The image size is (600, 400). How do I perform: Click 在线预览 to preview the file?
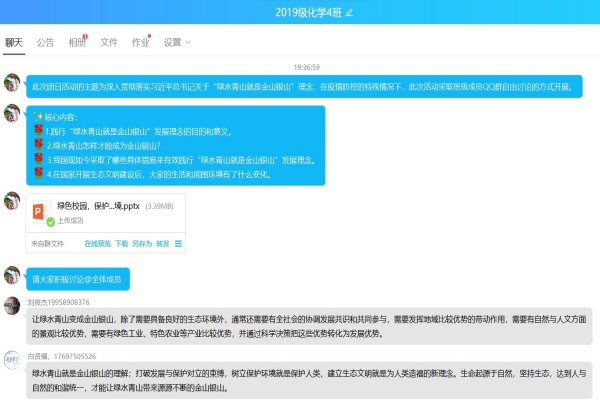[97, 243]
